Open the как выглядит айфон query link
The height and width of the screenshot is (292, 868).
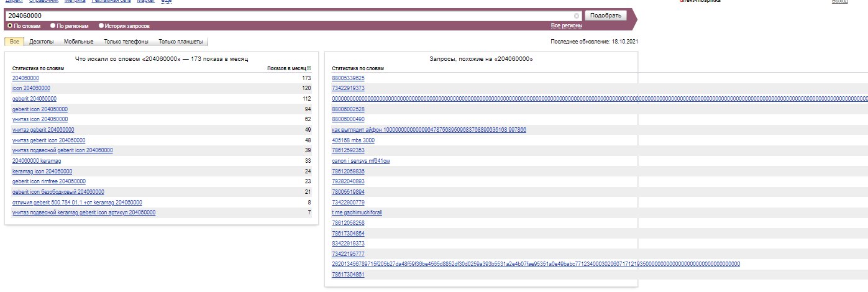(429, 130)
